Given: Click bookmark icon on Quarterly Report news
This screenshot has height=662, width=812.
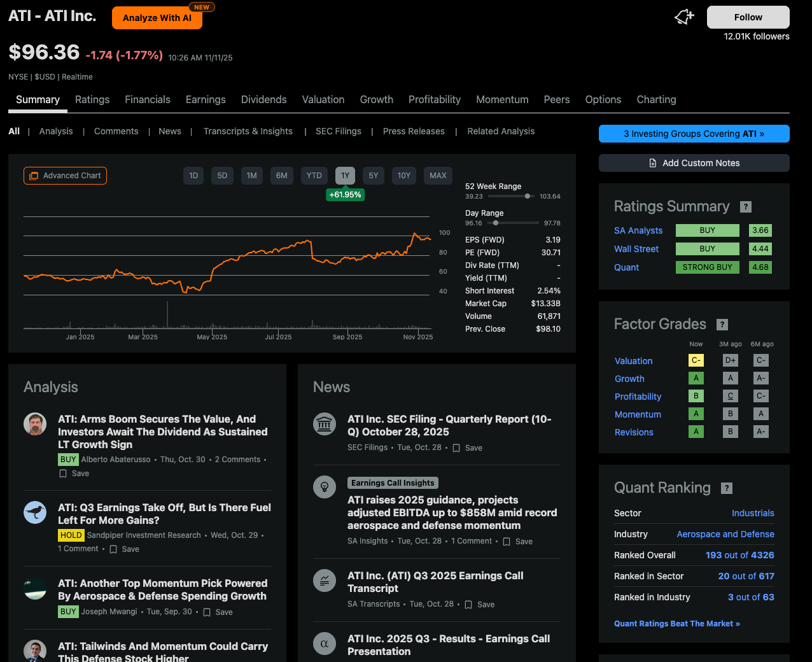Looking at the screenshot, I should pyautogui.click(x=456, y=448).
